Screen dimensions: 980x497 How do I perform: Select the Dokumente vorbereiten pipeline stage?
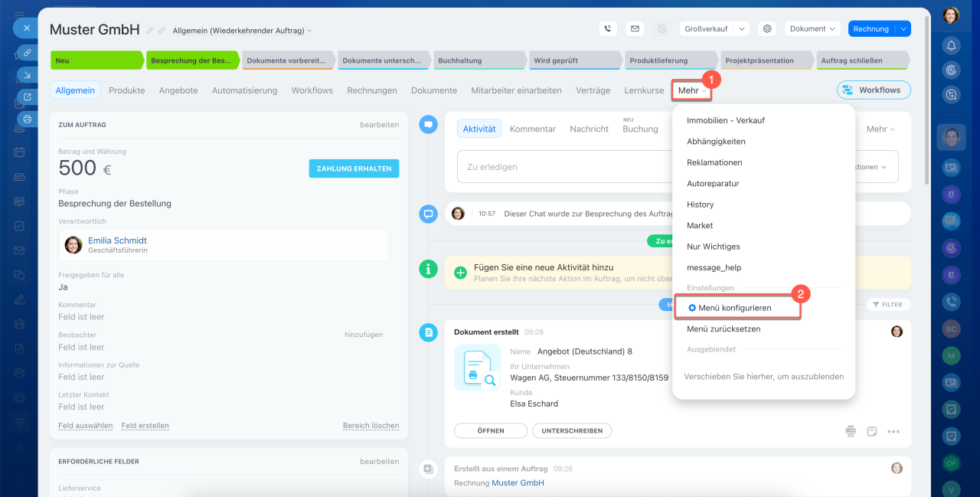[x=286, y=60]
